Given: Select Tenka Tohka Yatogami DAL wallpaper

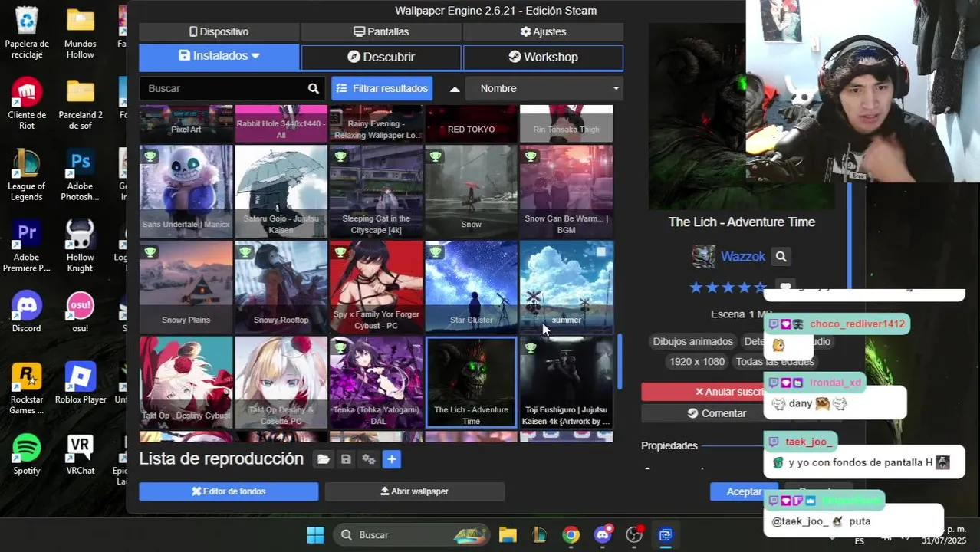Looking at the screenshot, I should (x=376, y=382).
